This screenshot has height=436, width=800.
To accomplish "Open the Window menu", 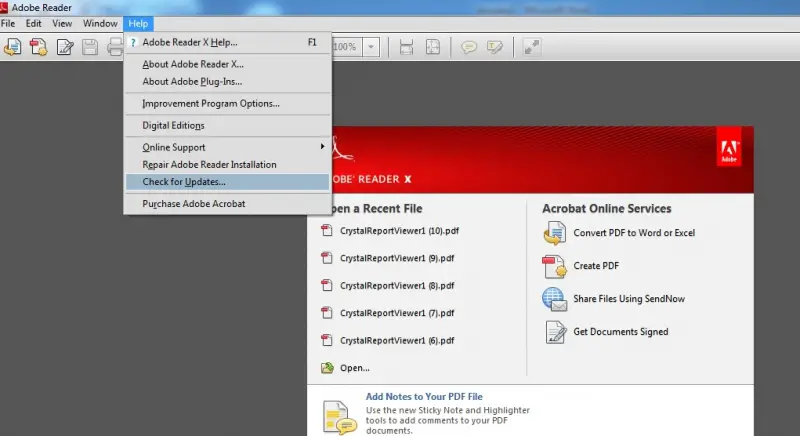I will tap(100, 23).
